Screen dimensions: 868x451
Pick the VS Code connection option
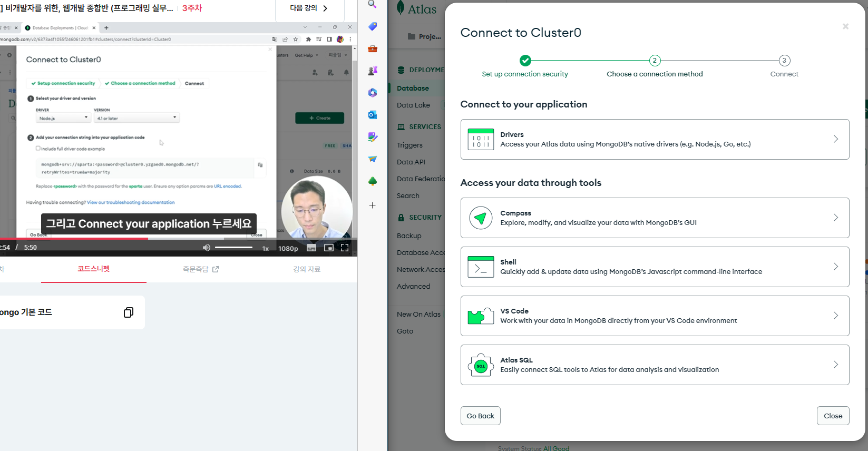point(655,316)
